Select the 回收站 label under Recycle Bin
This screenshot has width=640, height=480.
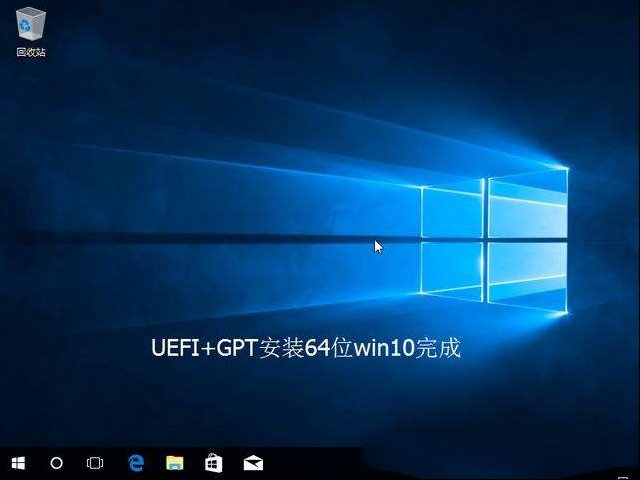[31, 52]
